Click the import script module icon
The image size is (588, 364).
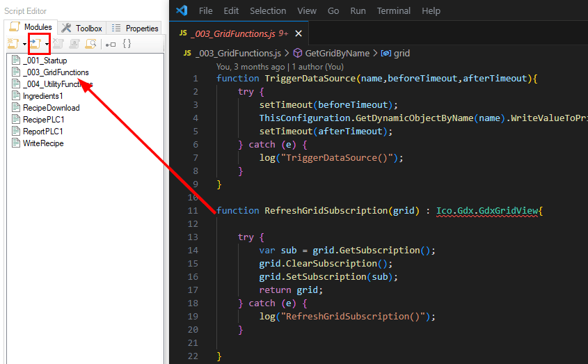[x=36, y=44]
